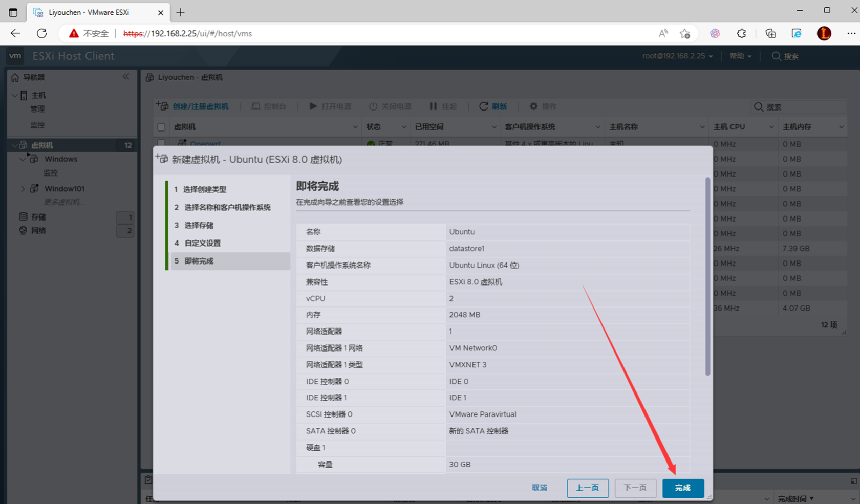Collapse navigator panel with double-arrow icon
860x504 pixels.
point(126,77)
